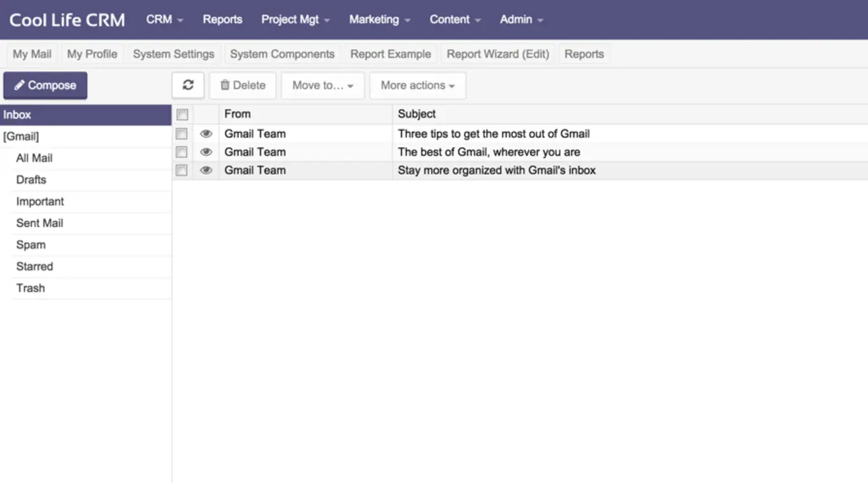Expand the Admin menu
The image size is (868, 483).
point(521,19)
